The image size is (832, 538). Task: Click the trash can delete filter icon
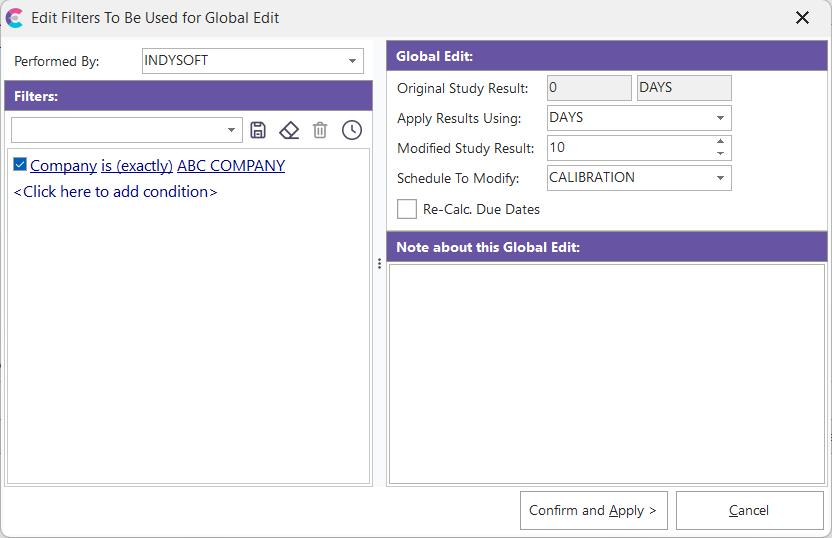(320, 130)
